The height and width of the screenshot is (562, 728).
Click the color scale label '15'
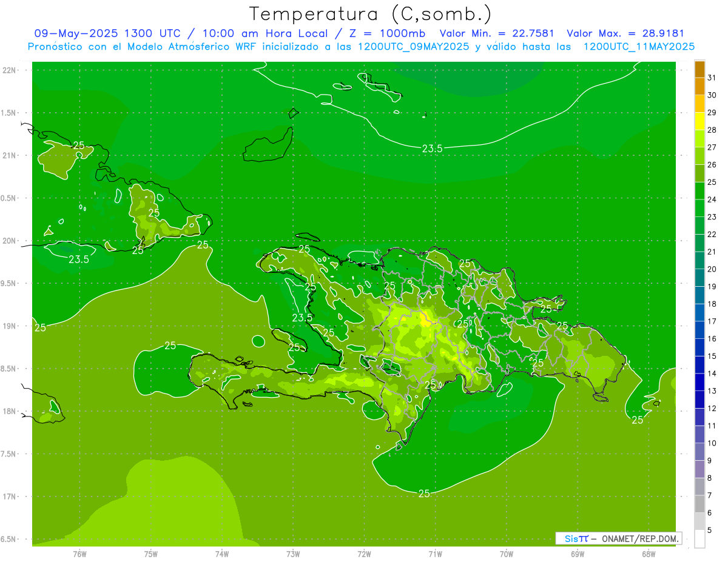point(712,356)
